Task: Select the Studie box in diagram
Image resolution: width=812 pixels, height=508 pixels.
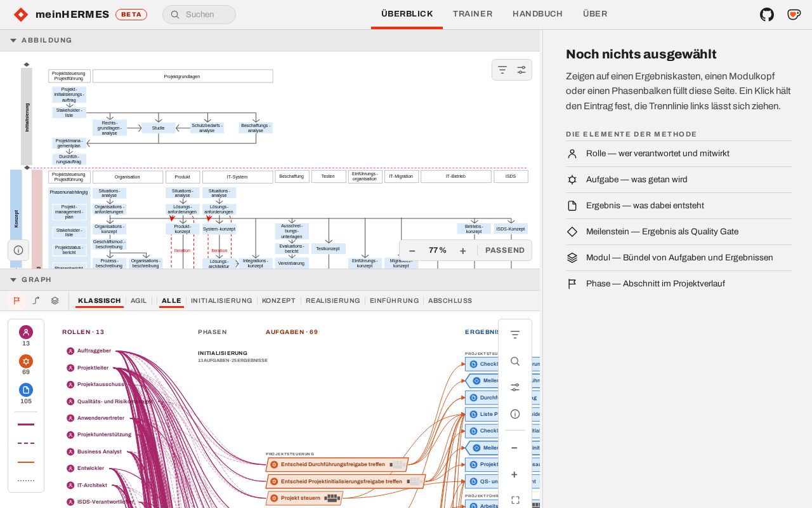Action: (x=159, y=128)
